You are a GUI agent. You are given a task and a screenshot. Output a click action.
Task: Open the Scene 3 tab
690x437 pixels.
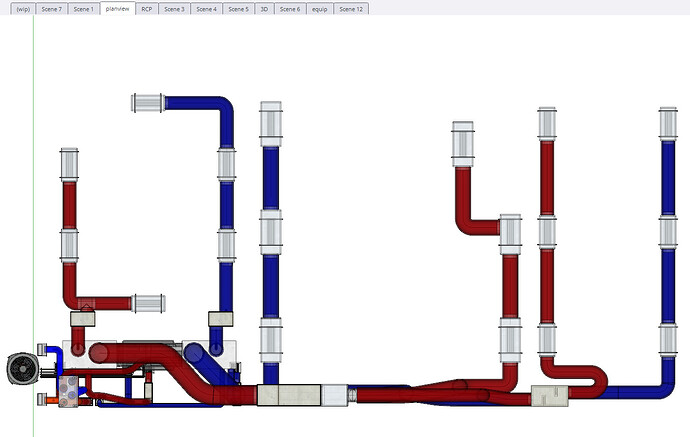[x=174, y=9]
